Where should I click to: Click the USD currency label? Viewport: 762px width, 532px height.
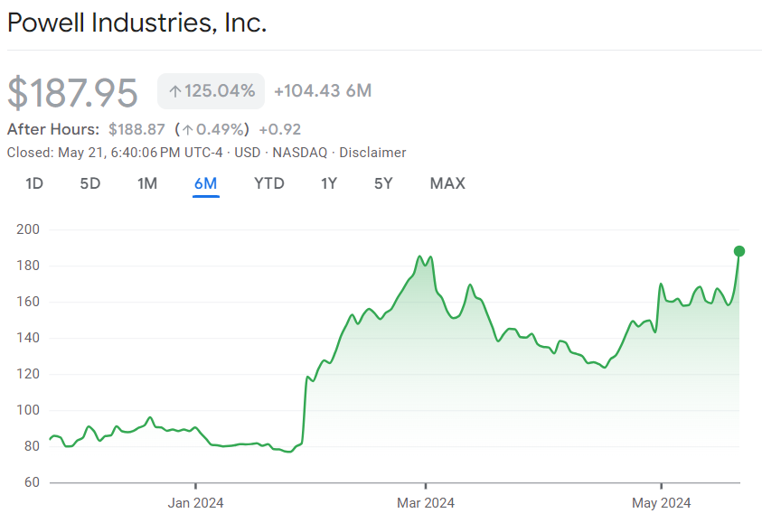click(248, 153)
